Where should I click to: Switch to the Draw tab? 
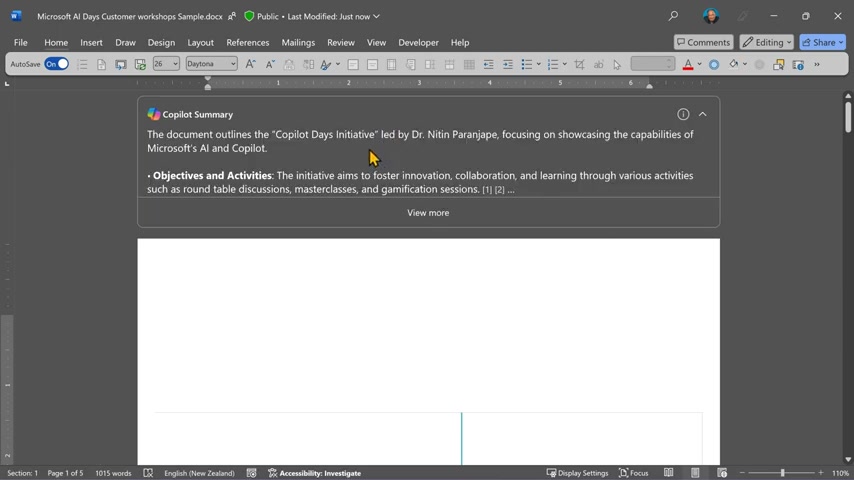[x=125, y=42]
